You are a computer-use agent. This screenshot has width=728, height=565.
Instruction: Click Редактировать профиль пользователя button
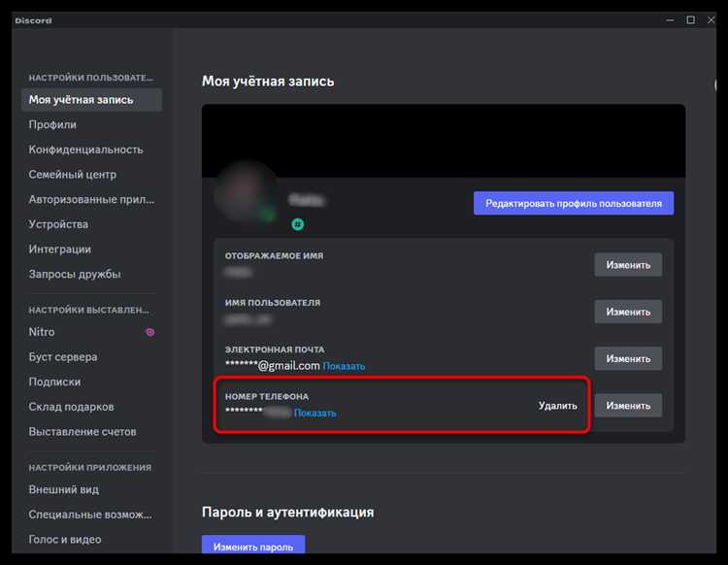[574, 203]
